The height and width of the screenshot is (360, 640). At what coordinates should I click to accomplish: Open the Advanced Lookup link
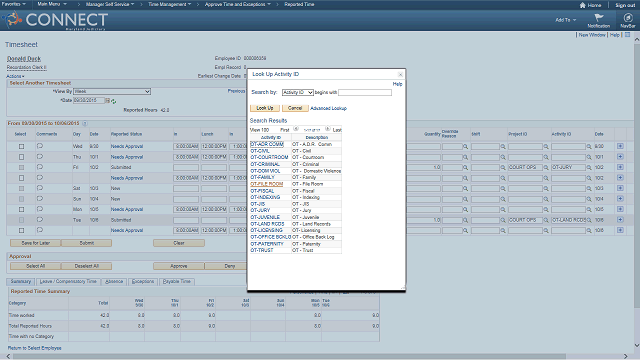pyautogui.click(x=328, y=109)
